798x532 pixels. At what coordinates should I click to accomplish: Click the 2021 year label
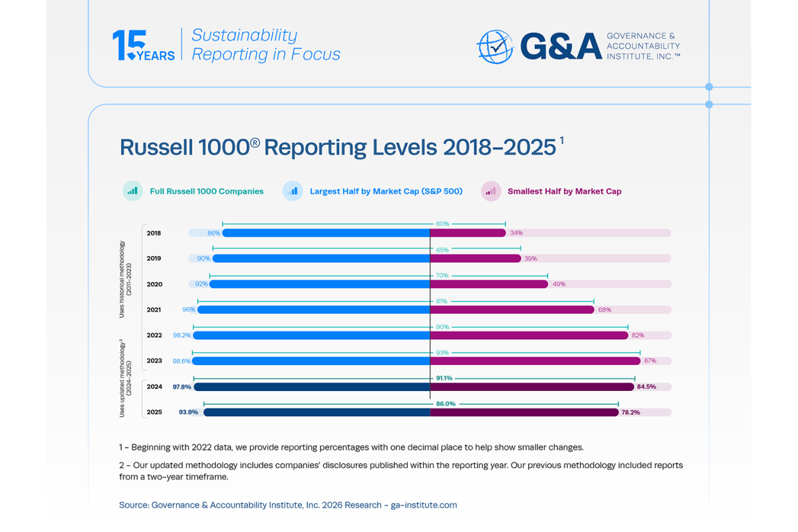154,310
